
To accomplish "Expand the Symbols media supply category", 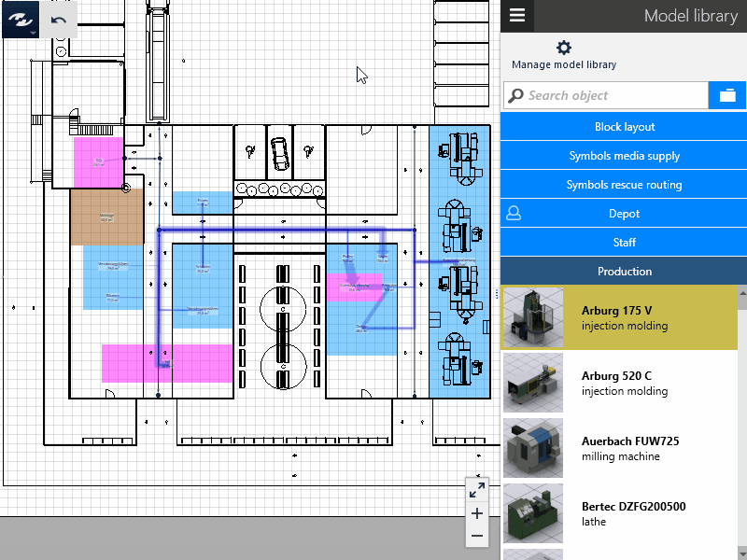I will pos(624,156).
